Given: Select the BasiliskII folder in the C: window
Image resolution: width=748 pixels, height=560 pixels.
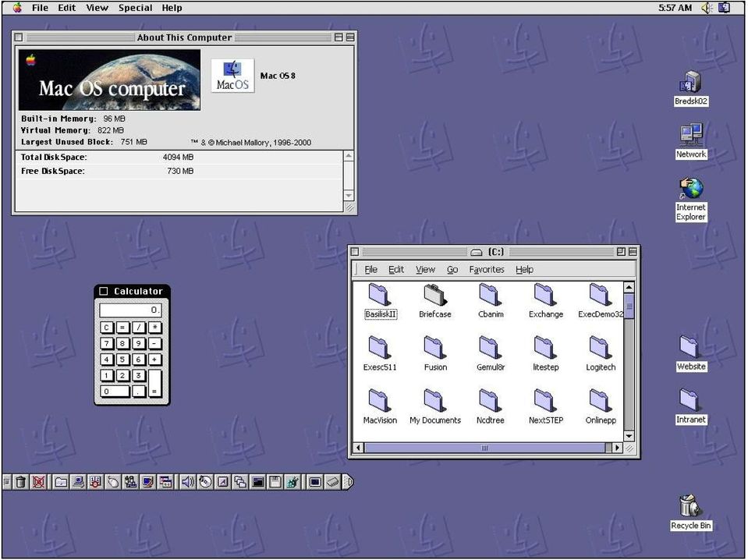Looking at the screenshot, I should tap(380, 300).
